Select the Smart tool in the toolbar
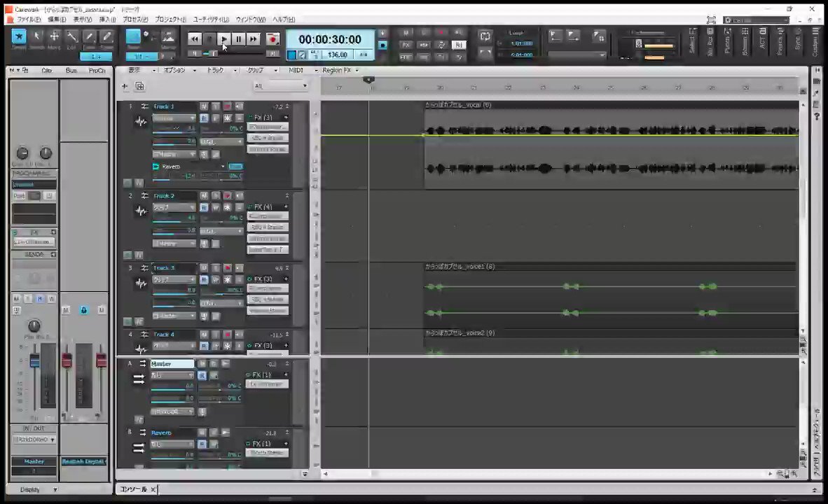The height and width of the screenshot is (504, 828). (19, 36)
